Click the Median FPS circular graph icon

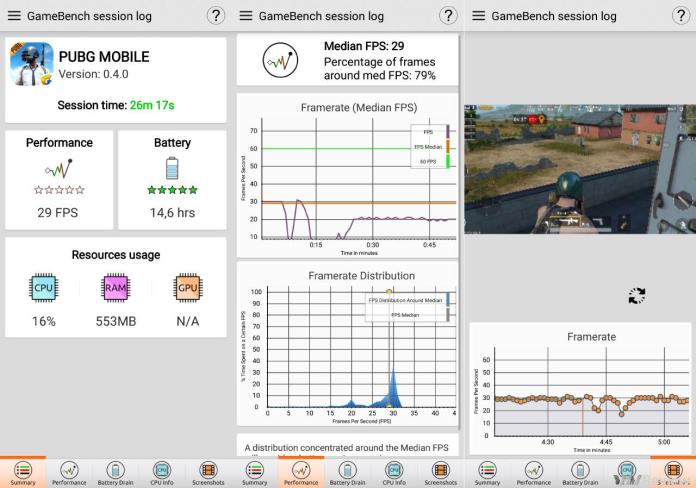point(280,60)
